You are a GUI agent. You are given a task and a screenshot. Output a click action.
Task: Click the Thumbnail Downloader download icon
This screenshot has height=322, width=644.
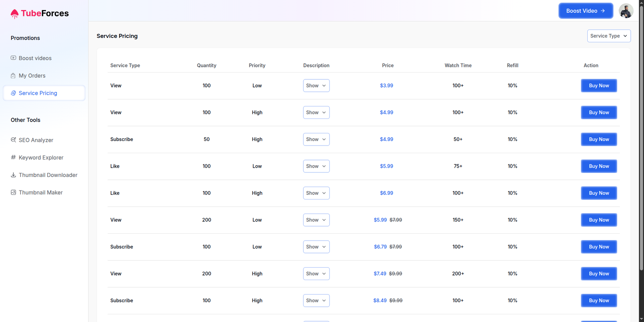coord(13,175)
